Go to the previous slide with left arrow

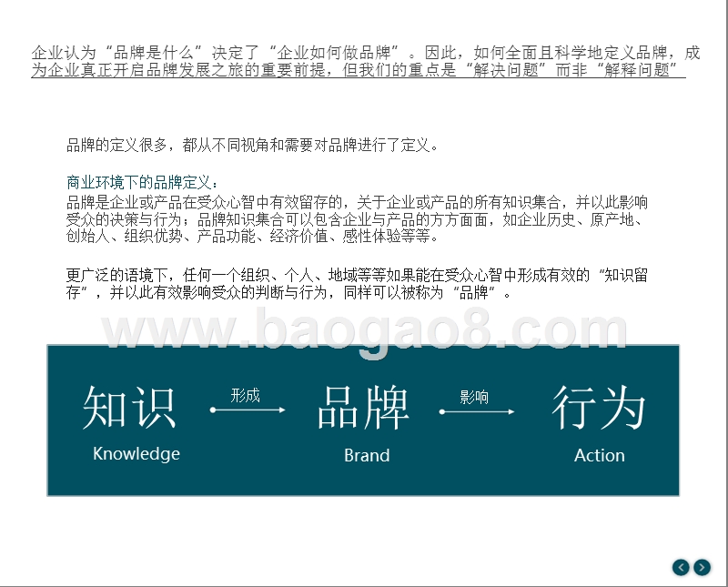[x=681, y=567]
